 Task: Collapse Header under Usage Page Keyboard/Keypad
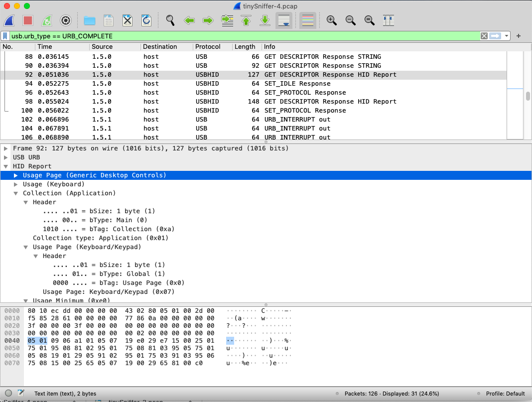[x=36, y=256]
